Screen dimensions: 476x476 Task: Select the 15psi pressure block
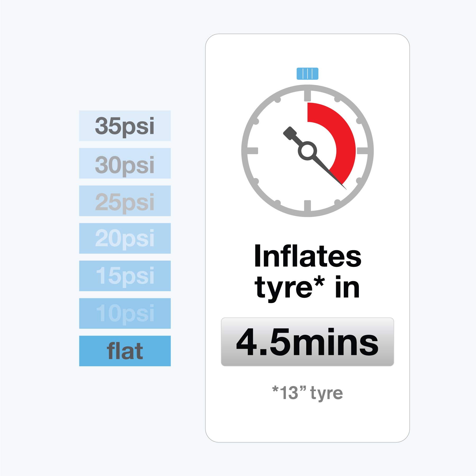125,276
